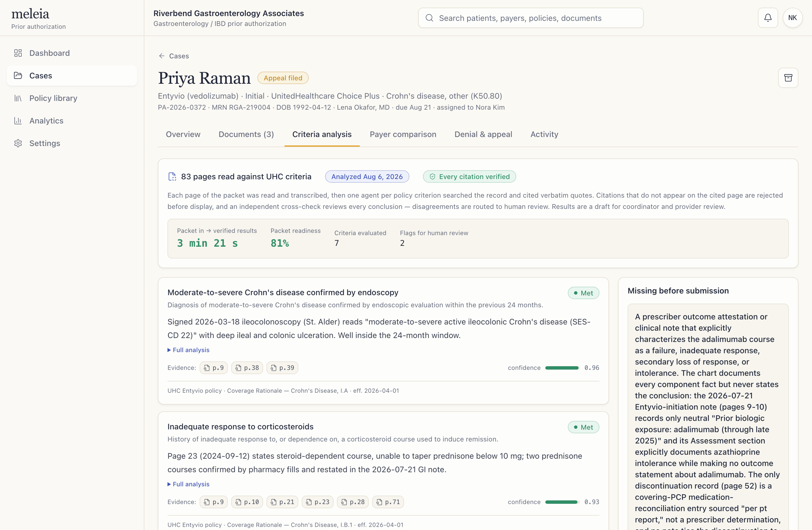This screenshot has height=530, width=812.
Task: Click the Riverbend Gastroenterology Associates title
Action: click(229, 13)
